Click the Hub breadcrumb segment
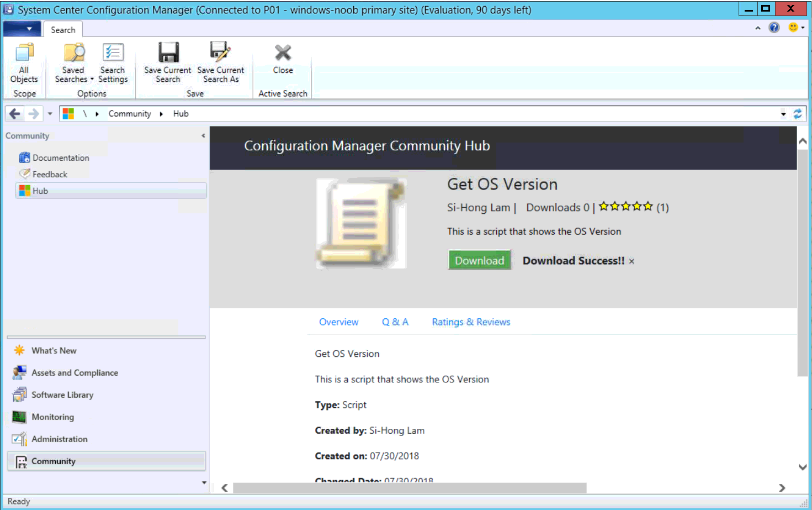 [x=181, y=114]
